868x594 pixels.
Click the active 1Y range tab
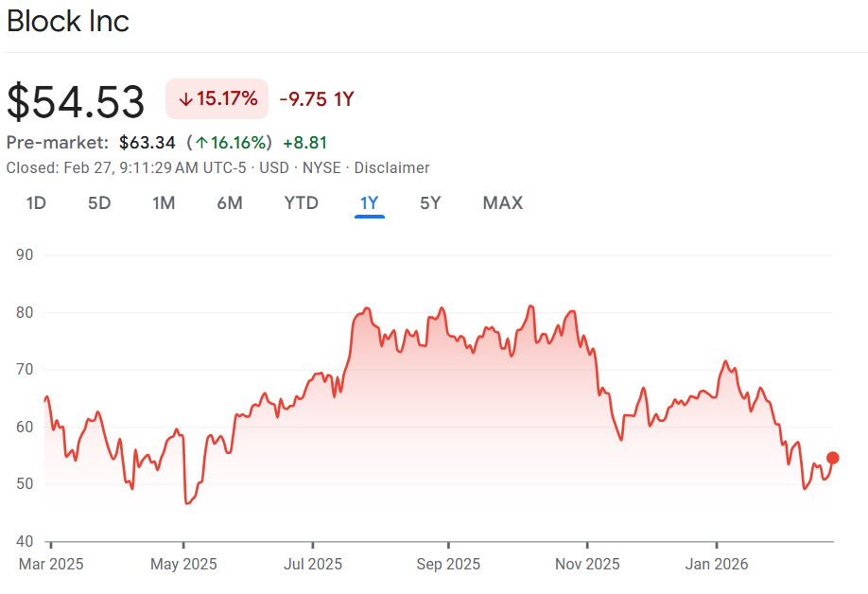pos(369,203)
